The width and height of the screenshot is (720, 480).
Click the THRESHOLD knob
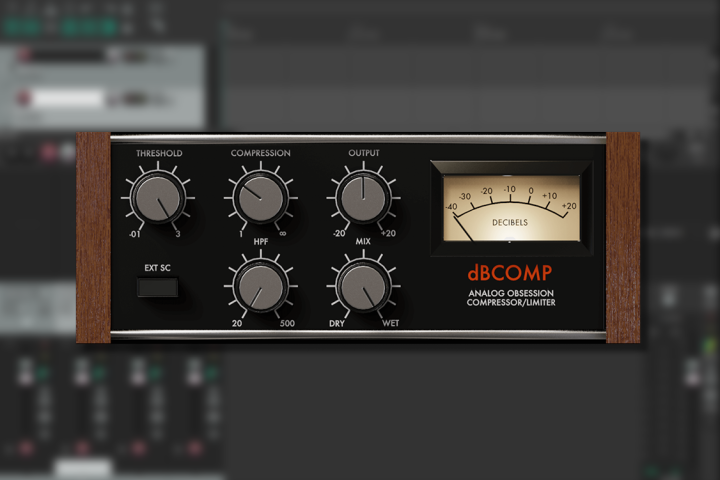158,198
